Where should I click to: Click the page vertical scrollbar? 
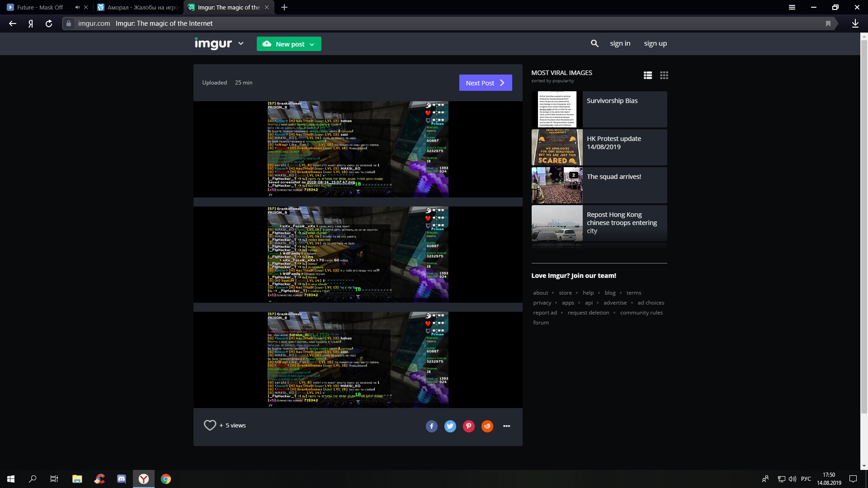[x=864, y=226]
